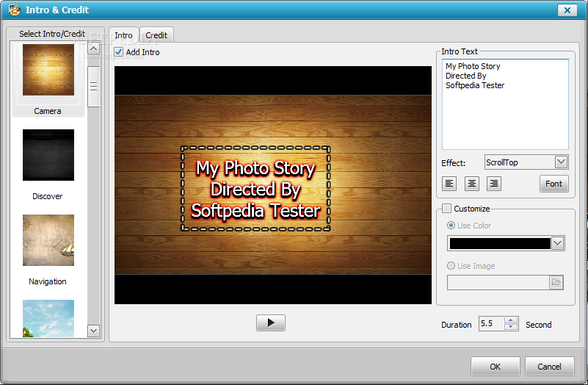Center-align the intro text
The height and width of the screenshot is (385, 588).
(472, 184)
